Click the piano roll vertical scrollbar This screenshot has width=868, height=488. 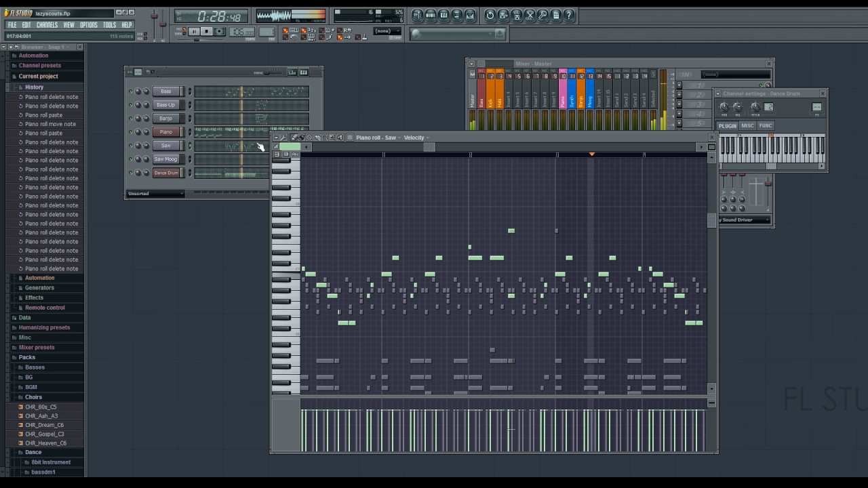pos(711,271)
